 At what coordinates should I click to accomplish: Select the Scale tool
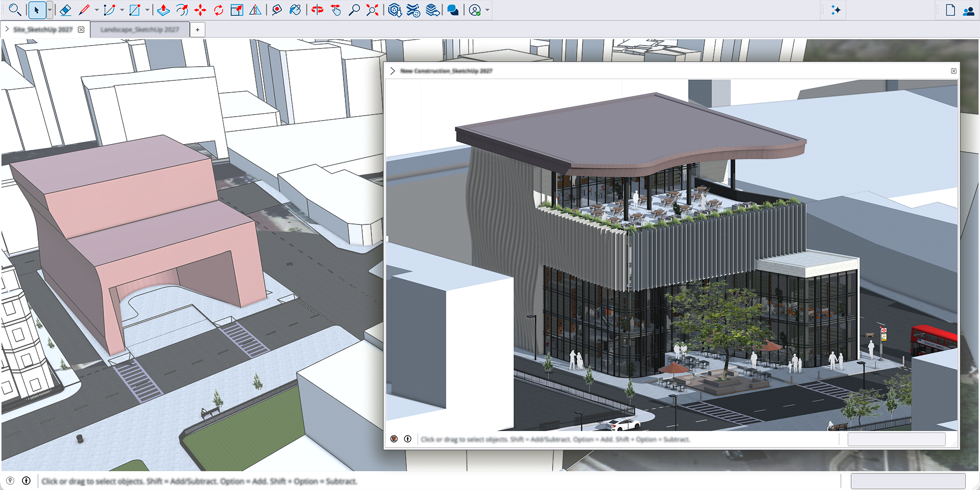(237, 10)
